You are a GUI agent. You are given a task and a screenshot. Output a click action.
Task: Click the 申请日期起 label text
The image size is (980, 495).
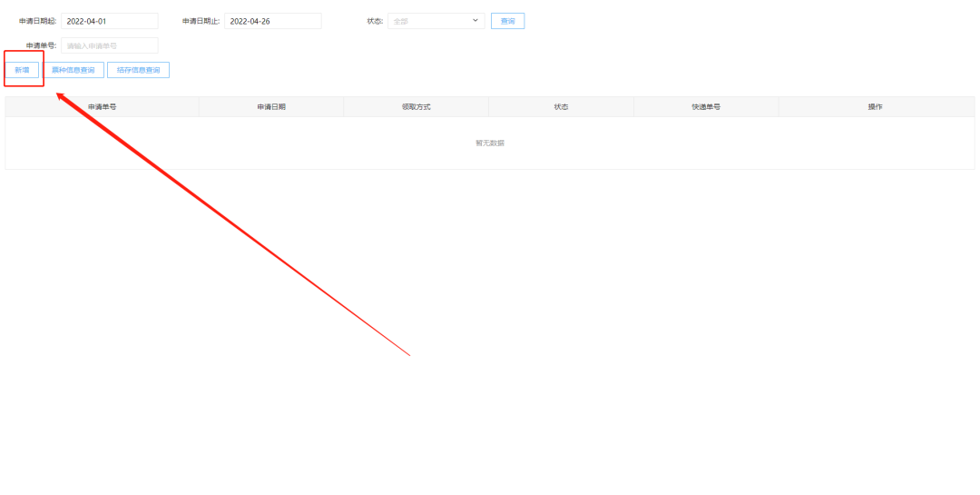pos(37,21)
